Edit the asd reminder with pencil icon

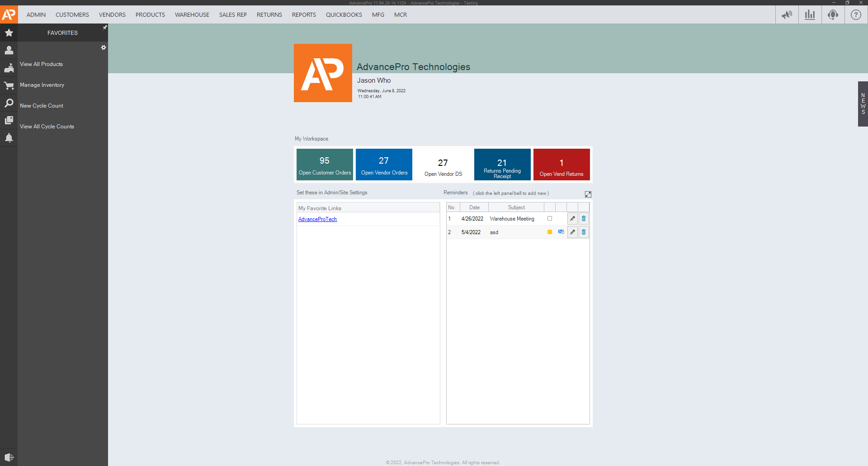572,232
